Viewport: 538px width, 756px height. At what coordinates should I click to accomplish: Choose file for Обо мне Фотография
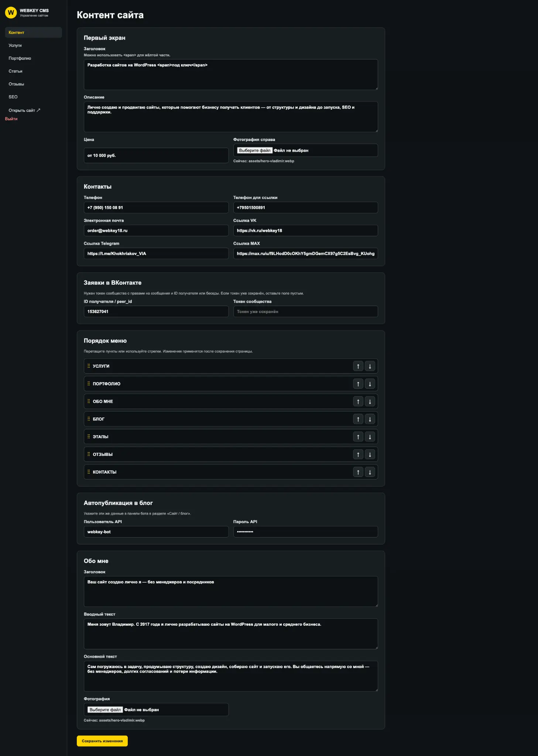coord(105,710)
